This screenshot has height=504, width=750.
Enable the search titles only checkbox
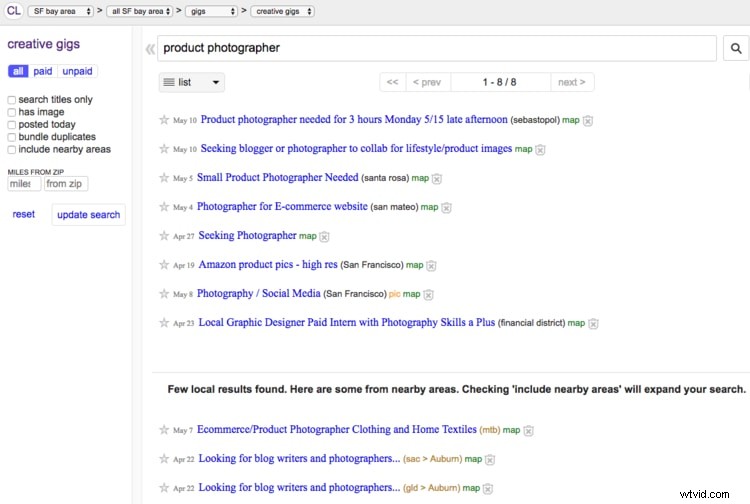pos(12,100)
